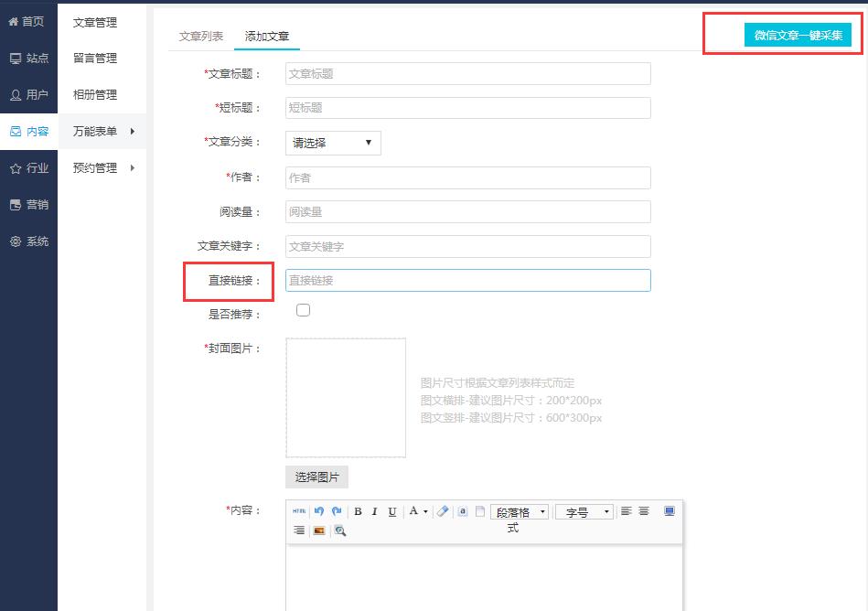Viewport: 868px width, 611px height.
Task: Click the magnifier preview icon
Action: 340,531
